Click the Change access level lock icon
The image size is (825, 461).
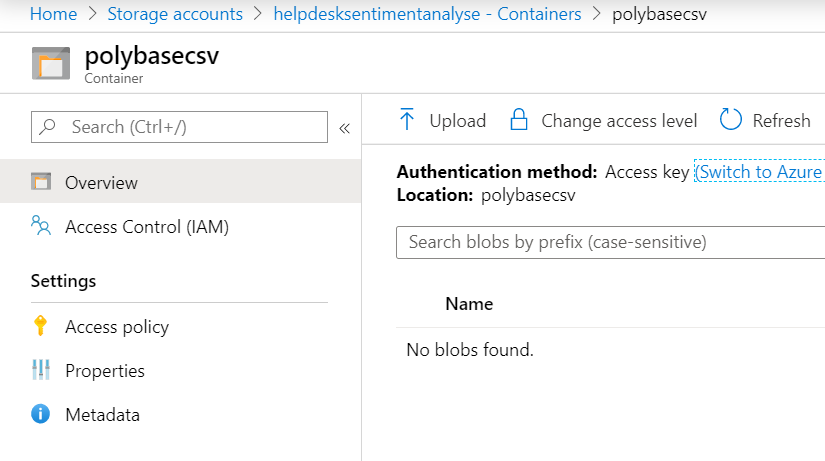(519, 119)
